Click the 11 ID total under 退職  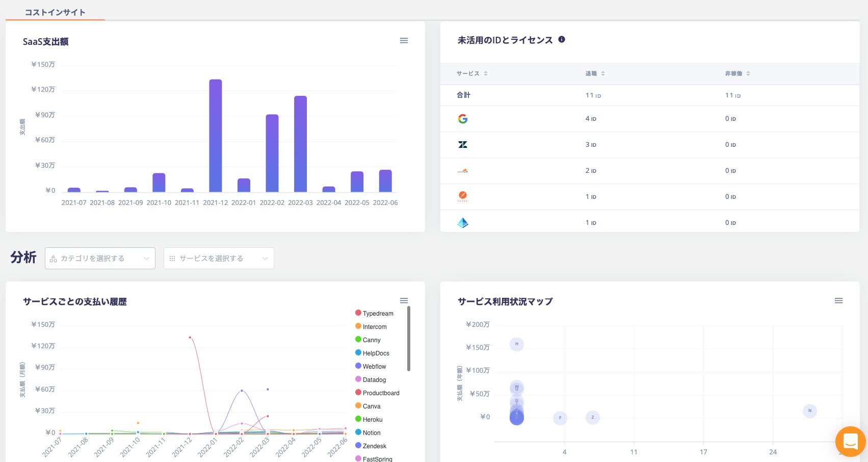coord(593,95)
